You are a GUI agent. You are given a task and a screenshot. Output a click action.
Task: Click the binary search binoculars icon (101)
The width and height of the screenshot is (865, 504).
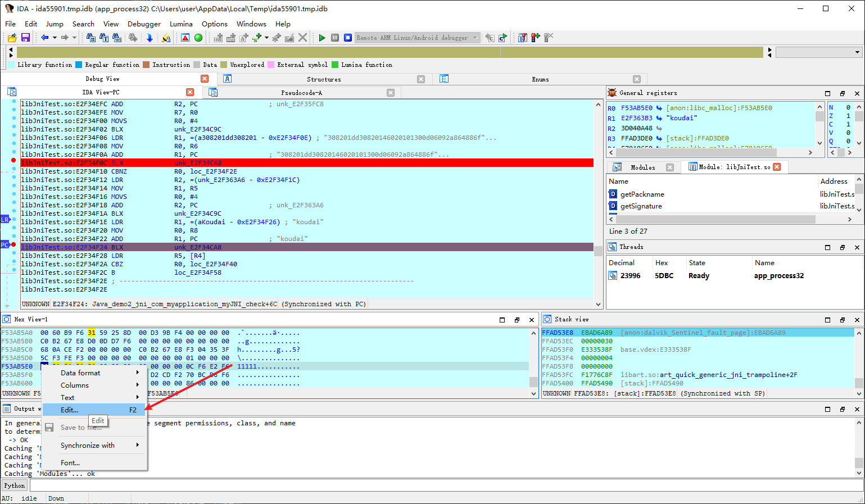point(117,38)
